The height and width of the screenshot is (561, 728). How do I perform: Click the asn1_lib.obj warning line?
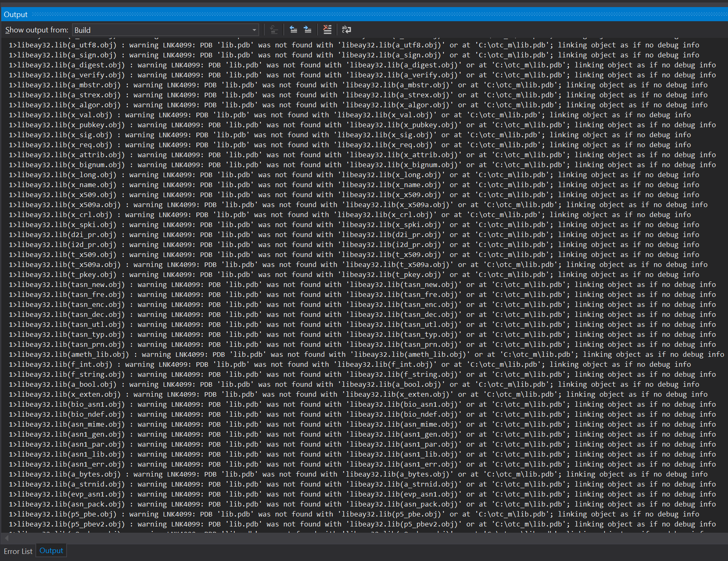pos(362,454)
